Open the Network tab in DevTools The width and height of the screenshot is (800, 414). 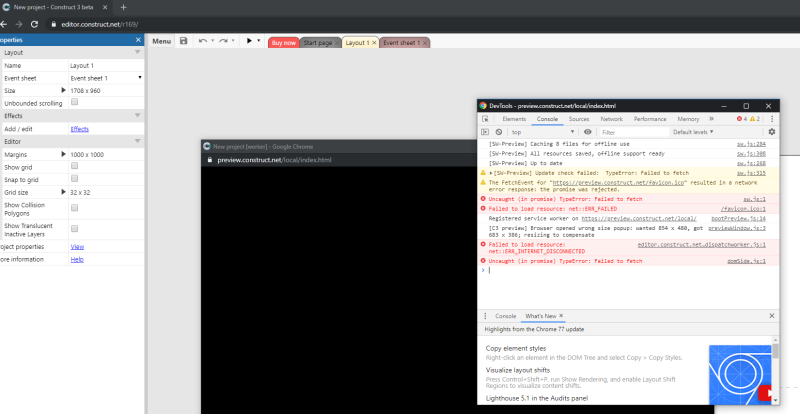pyautogui.click(x=611, y=119)
